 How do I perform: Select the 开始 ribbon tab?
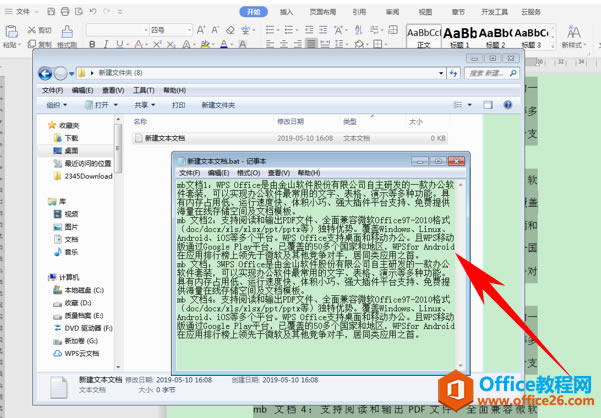[253, 12]
